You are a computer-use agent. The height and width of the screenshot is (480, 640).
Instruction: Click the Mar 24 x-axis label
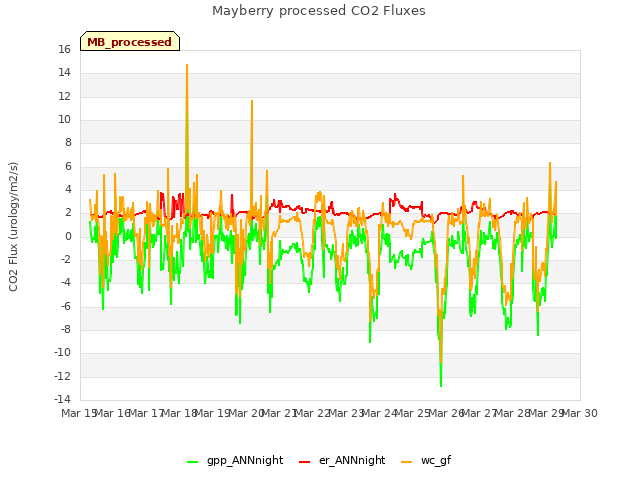[379, 413]
